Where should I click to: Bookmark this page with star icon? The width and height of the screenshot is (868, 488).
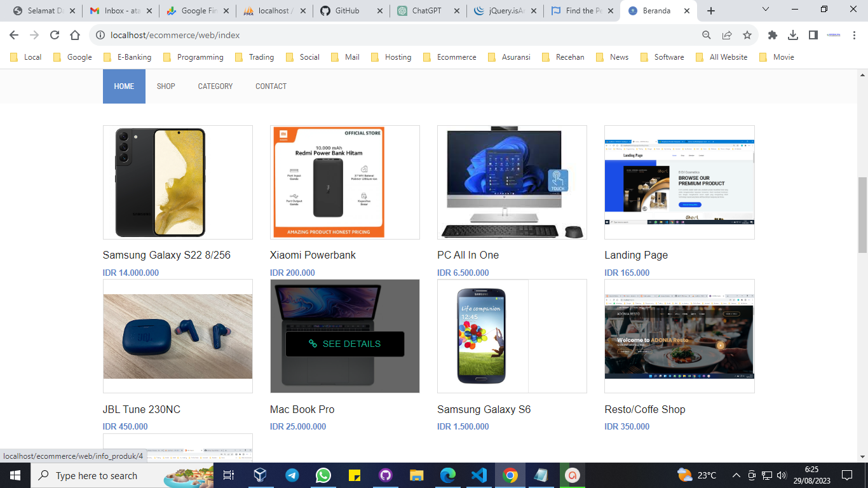pyautogui.click(x=747, y=35)
